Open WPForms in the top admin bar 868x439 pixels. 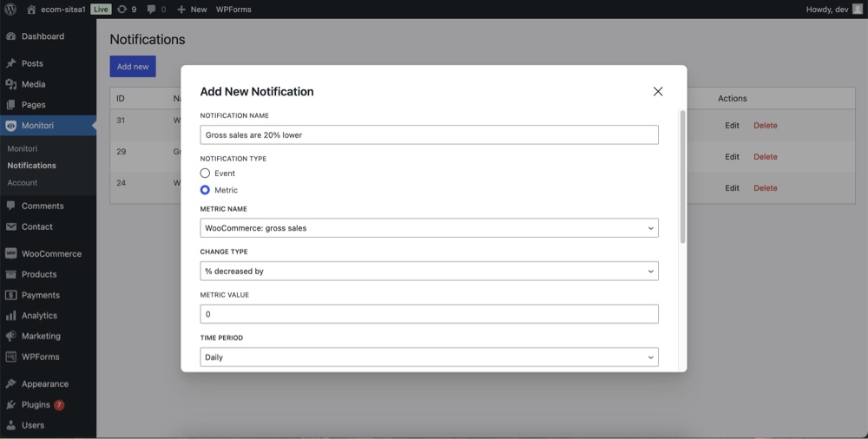(233, 10)
